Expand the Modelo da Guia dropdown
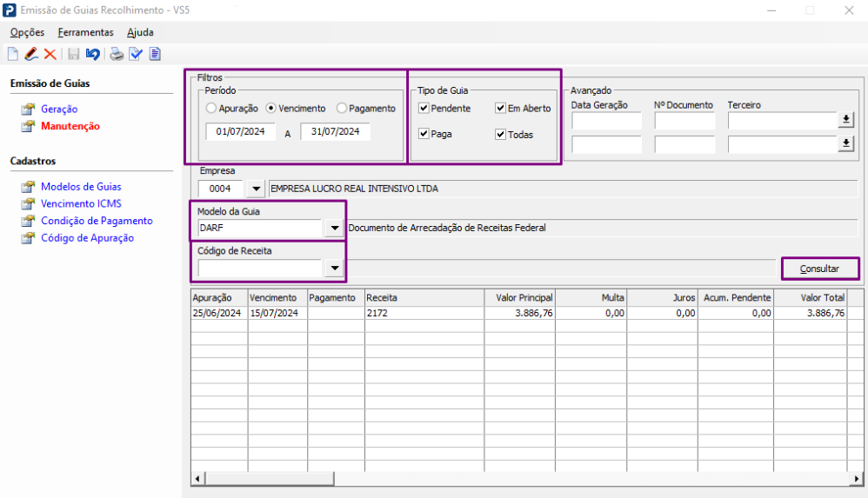This screenshot has width=868, height=498. pyautogui.click(x=334, y=229)
